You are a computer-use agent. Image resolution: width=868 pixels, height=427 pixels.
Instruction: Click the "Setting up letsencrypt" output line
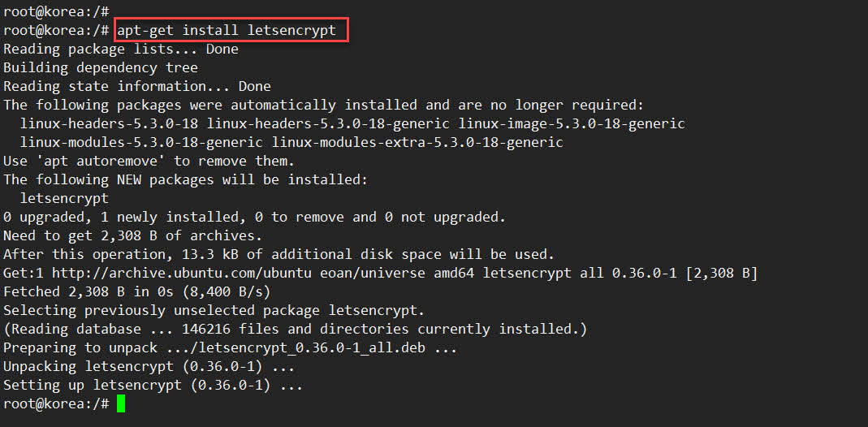coord(153,385)
